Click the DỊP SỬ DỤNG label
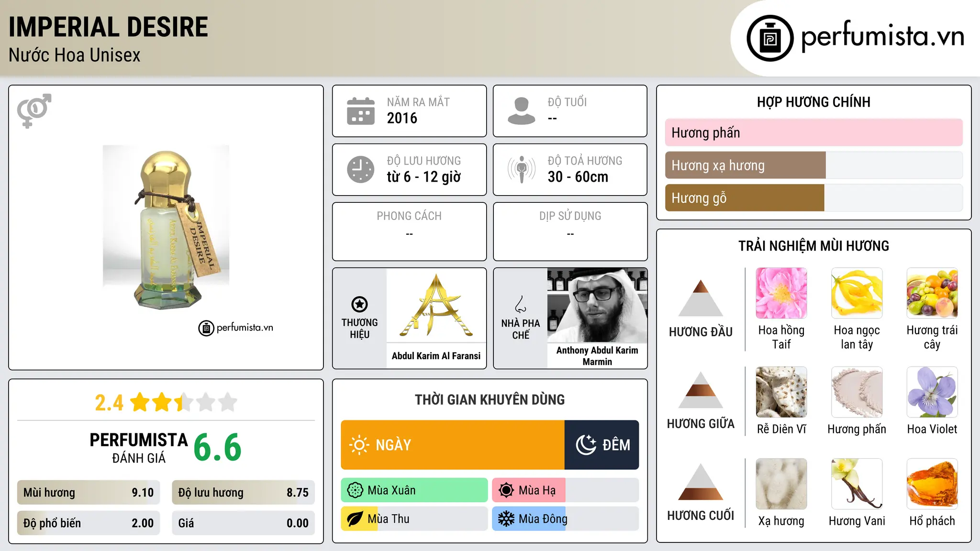The height and width of the screenshot is (551, 980). point(570,216)
